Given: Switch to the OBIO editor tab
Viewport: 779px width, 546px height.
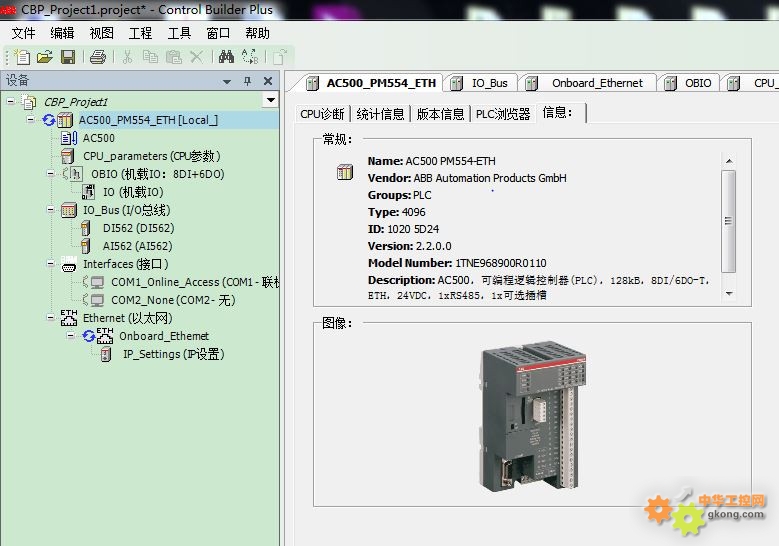Looking at the screenshot, I should click(x=689, y=83).
